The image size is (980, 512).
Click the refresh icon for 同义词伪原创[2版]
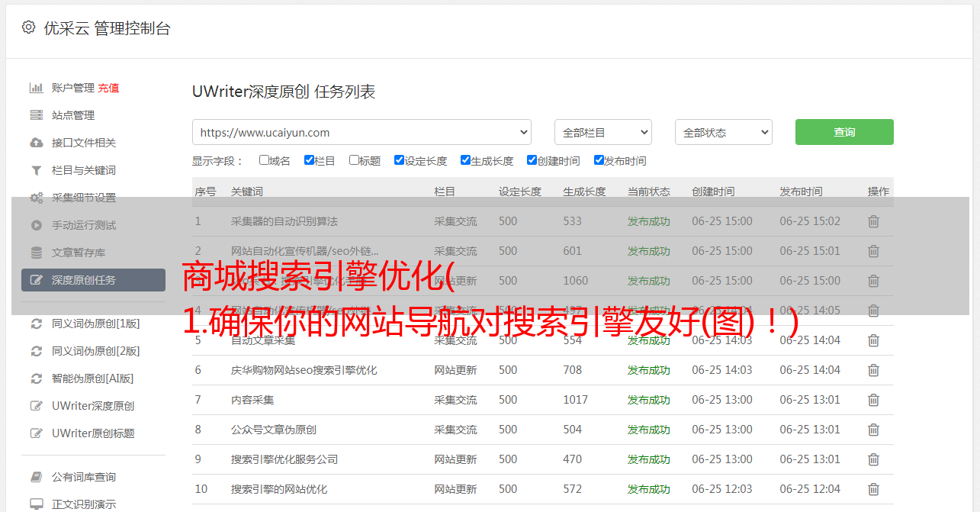click(36, 351)
